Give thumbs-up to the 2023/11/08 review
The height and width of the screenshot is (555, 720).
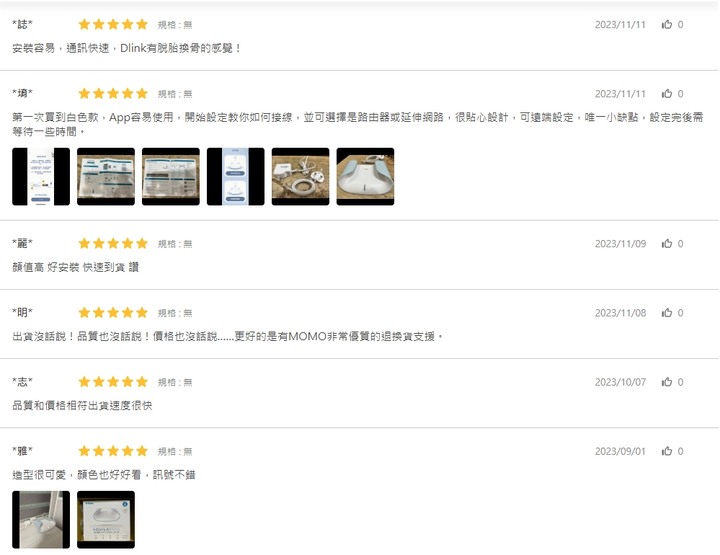(667, 313)
